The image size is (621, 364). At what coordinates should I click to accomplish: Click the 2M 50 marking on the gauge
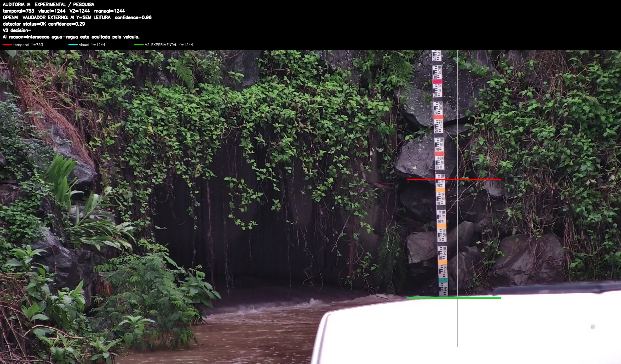pyautogui.click(x=439, y=145)
